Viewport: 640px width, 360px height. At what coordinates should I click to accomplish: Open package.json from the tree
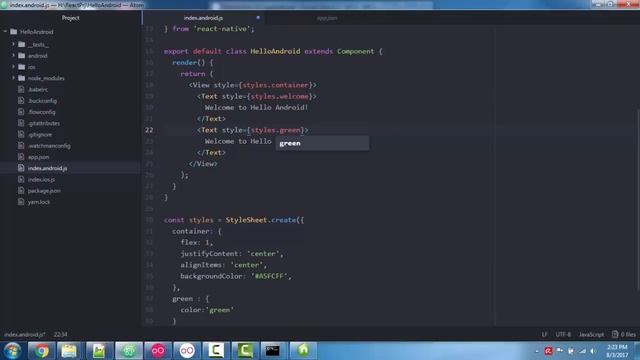point(44,191)
